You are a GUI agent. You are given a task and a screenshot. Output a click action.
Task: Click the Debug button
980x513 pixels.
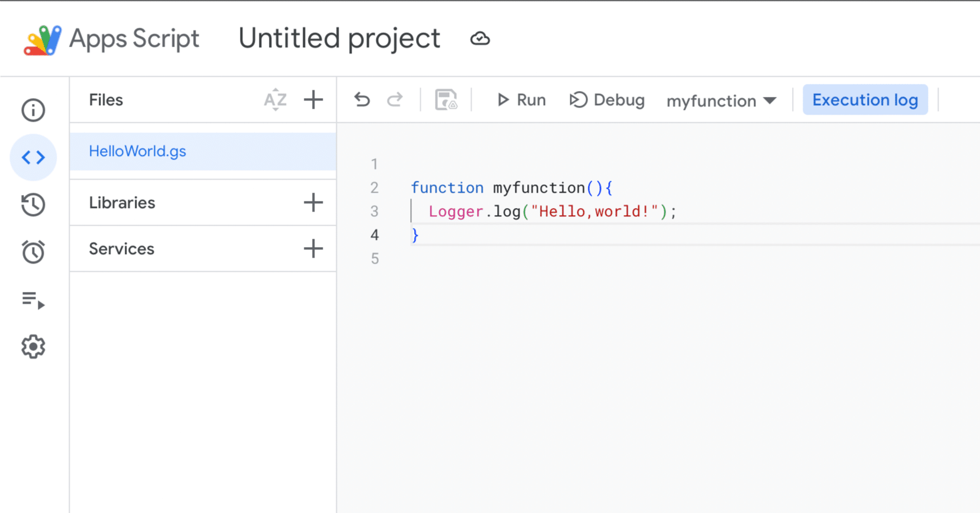pos(607,100)
